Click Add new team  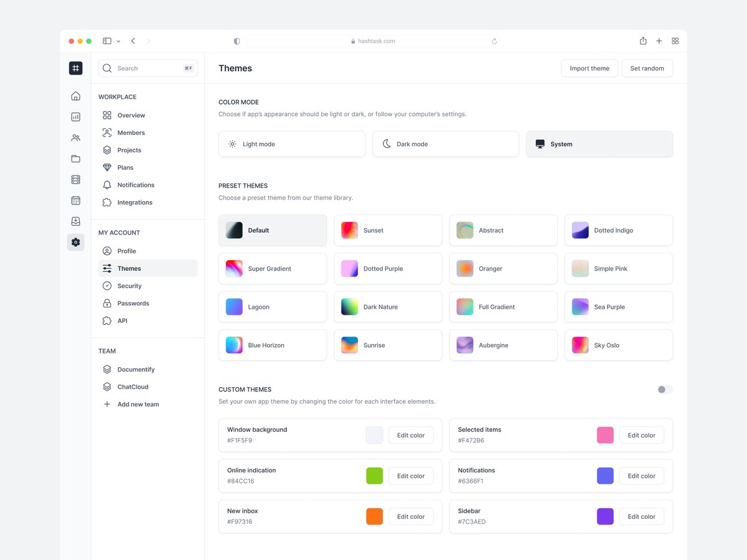(148, 404)
